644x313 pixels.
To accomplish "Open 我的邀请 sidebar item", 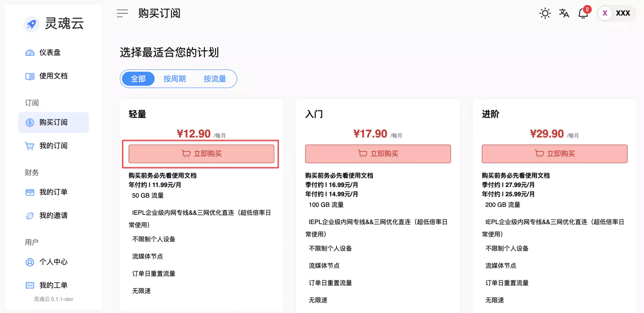I will pos(53,216).
